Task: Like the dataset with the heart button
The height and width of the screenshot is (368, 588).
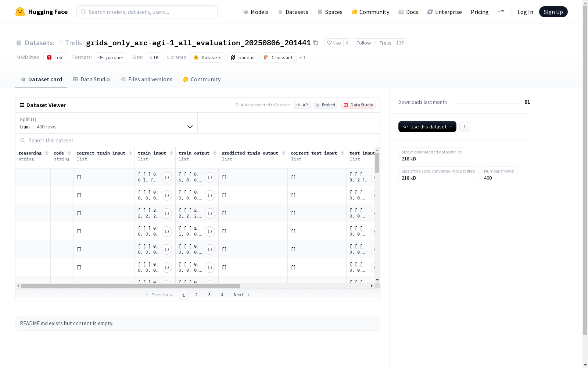Action: coord(334,43)
